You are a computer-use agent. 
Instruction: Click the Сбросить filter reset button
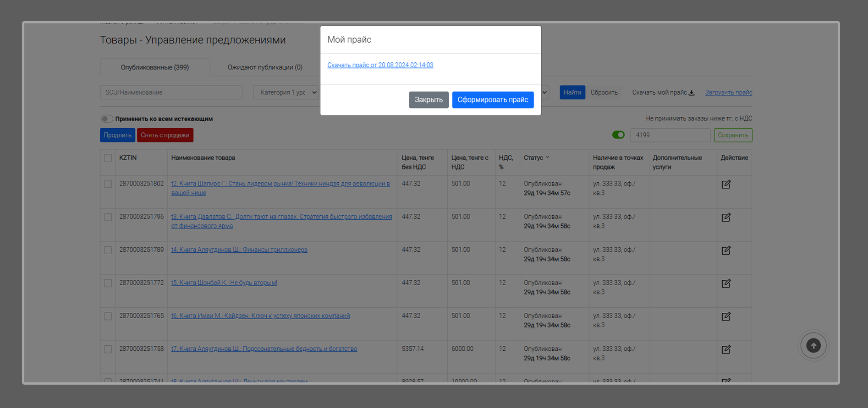point(604,92)
